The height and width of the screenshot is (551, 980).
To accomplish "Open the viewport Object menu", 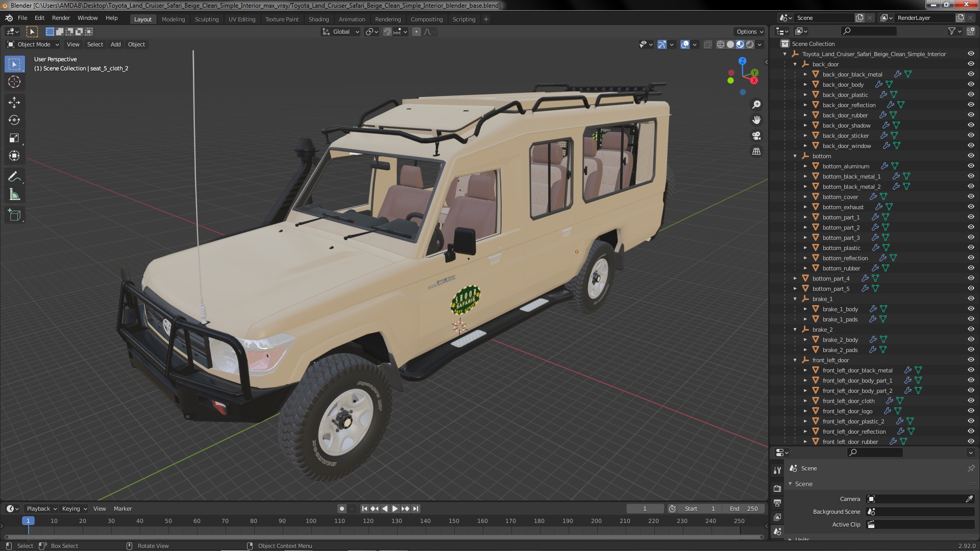I will 136,44.
